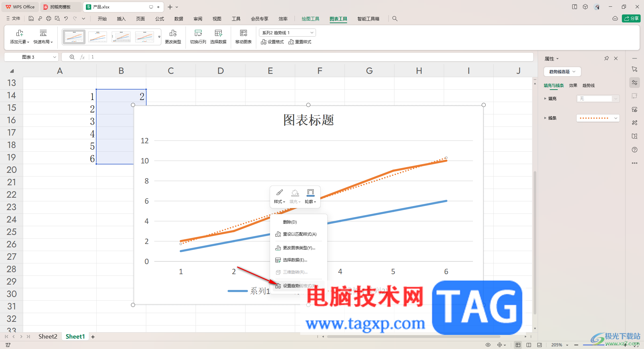
Task: Close the Properties (属性) panel
Action: (616, 58)
